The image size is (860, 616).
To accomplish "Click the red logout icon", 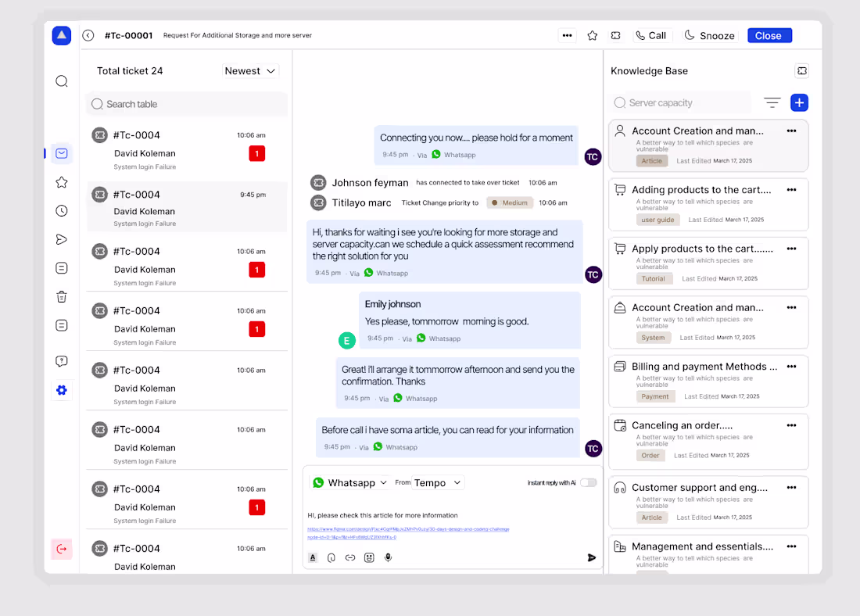I will 62,549.
